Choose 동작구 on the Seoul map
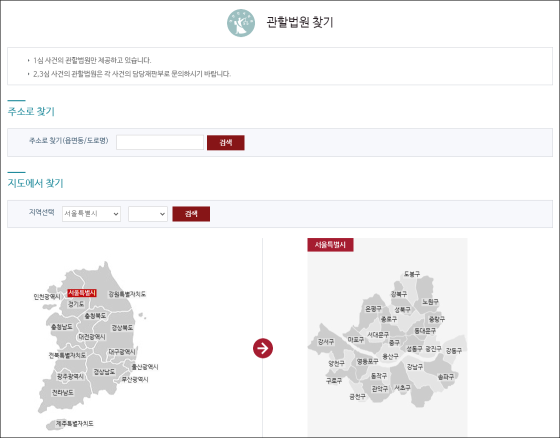 (379, 376)
